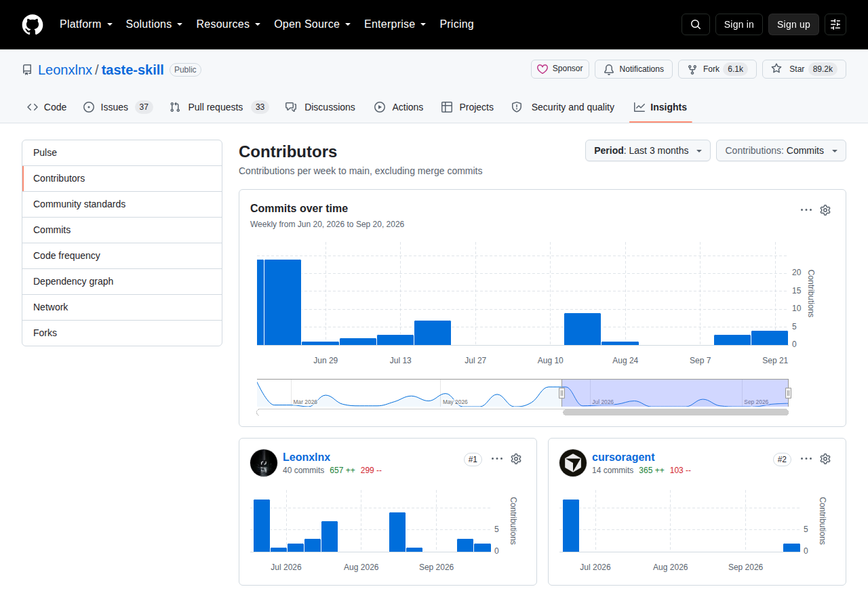This screenshot has width=868, height=610.
Task: Select Code frequency in Insights sidebar
Action: (122, 256)
